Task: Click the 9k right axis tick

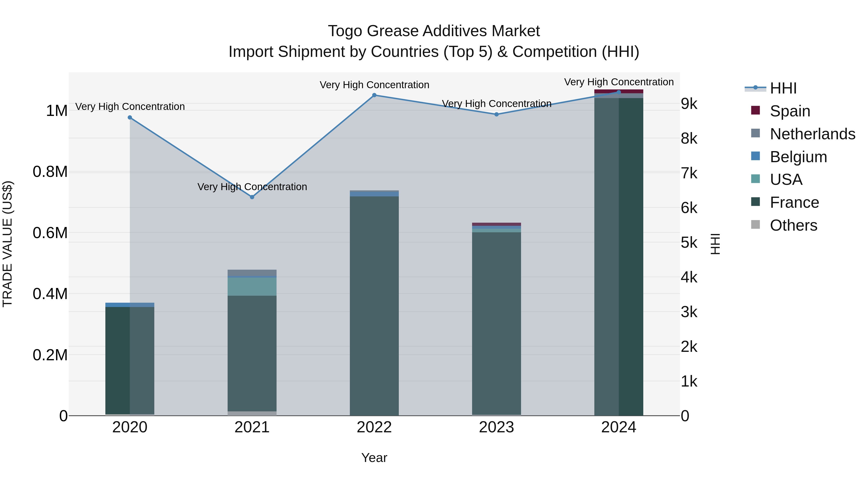Action: [689, 104]
